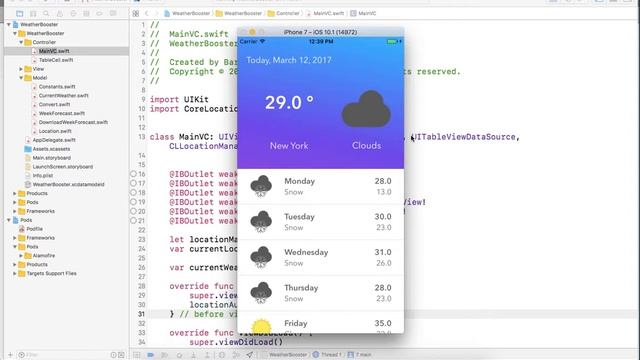Select Constants.swift file
The width and height of the screenshot is (640, 360).
(57, 87)
